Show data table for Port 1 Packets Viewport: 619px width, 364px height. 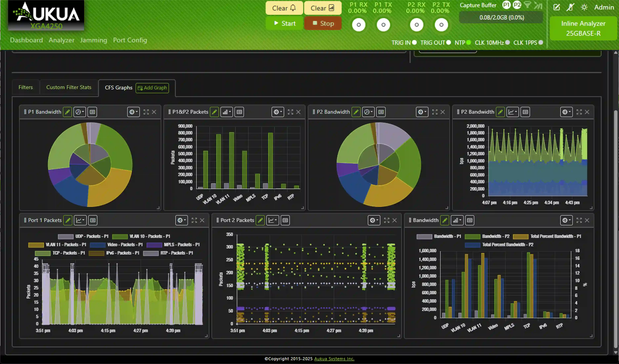click(93, 220)
